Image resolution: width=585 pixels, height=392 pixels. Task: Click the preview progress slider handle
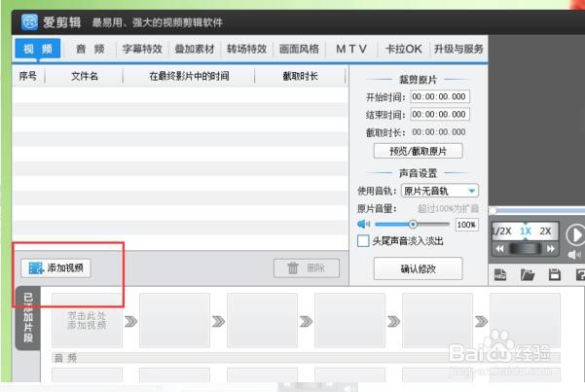(x=494, y=211)
